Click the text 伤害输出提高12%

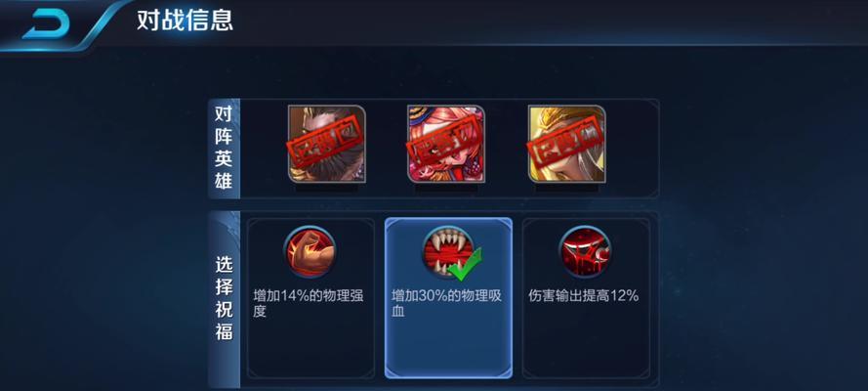click(584, 296)
